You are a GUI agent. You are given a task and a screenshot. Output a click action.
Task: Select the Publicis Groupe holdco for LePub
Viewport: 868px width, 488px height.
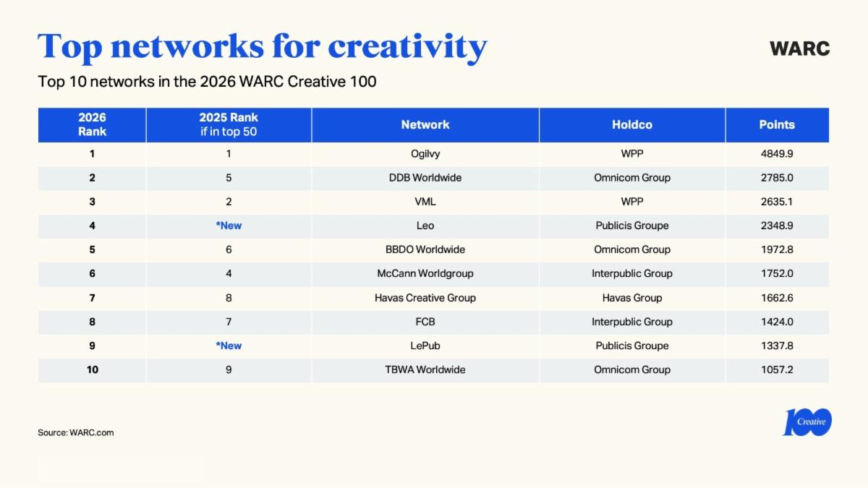click(x=631, y=346)
